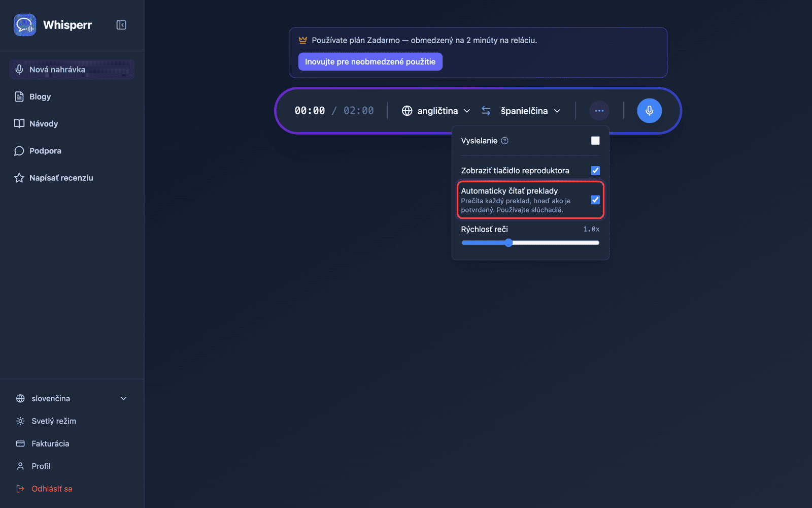Screen dimensions: 812x508
Task: Click the 02:00 time limit text
Action: click(359, 111)
